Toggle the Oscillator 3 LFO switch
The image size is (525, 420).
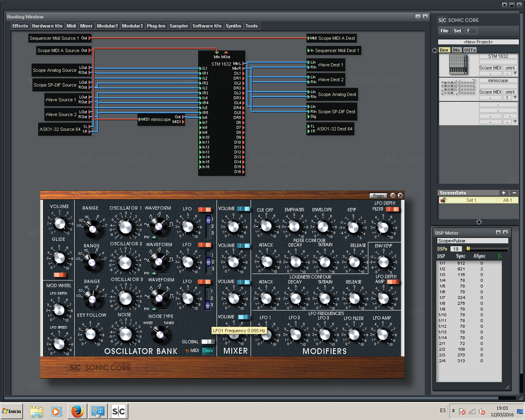(x=204, y=282)
